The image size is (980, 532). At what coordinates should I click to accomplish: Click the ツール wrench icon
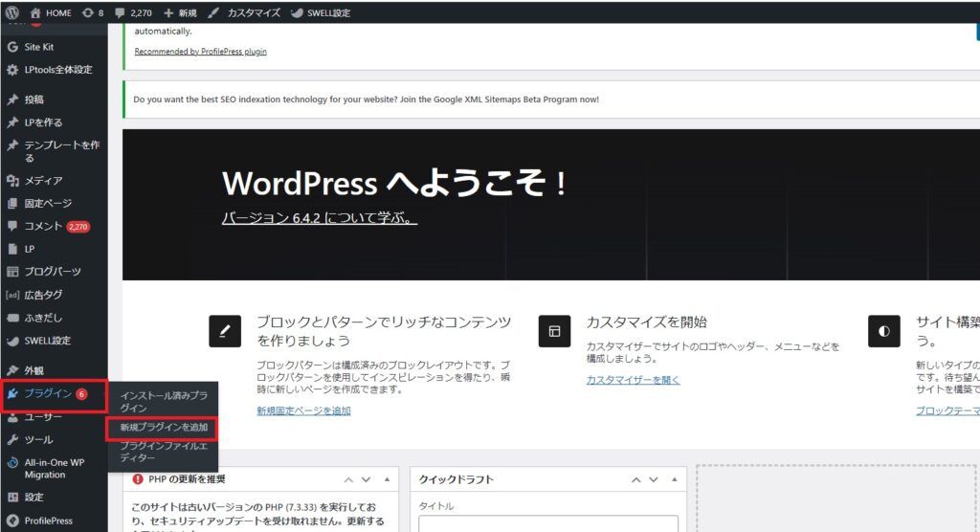click(12, 440)
